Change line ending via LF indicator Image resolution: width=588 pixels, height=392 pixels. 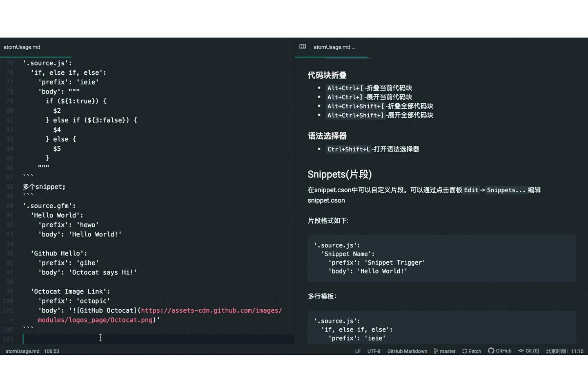click(x=358, y=351)
